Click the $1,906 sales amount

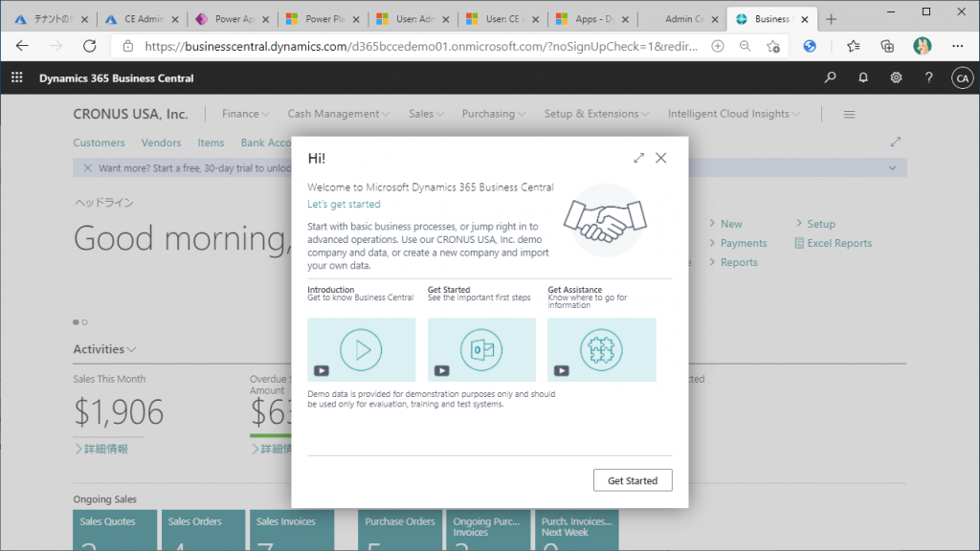[118, 411]
